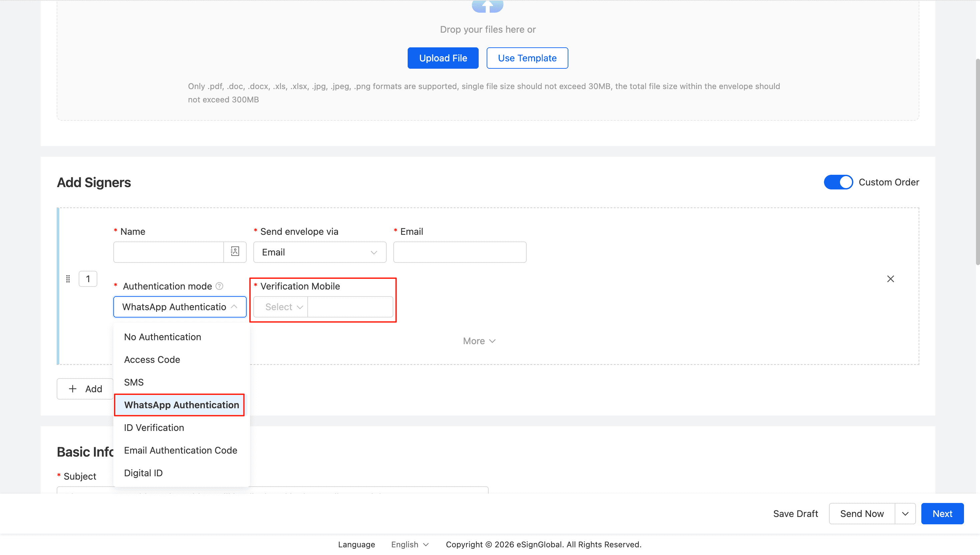This screenshot has height=555, width=980.
Task: Expand the More options section
Action: 479,341
